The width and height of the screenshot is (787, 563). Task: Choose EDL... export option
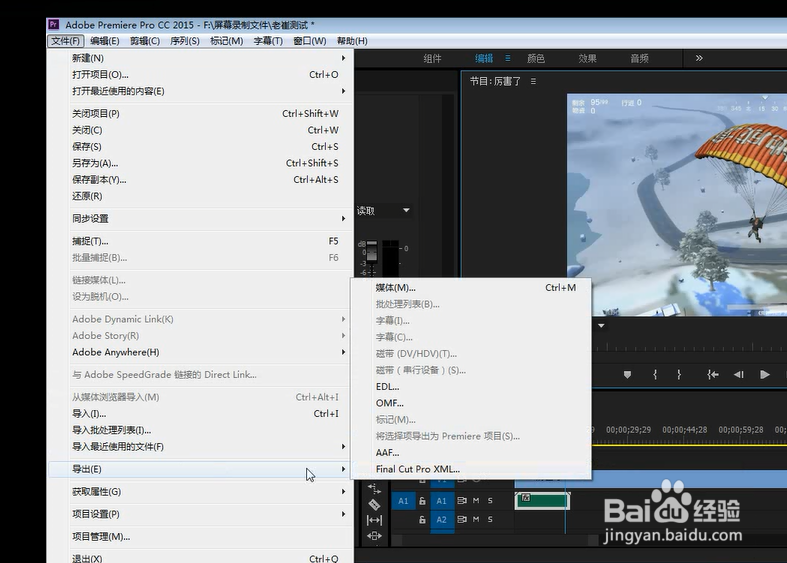point(472,387)
